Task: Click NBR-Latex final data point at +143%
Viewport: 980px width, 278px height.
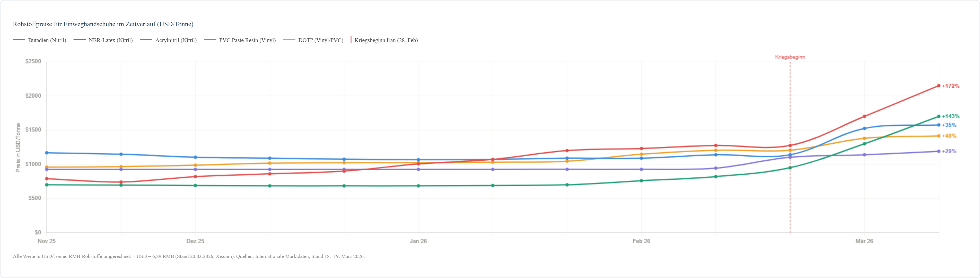Action: click(939, 117)
